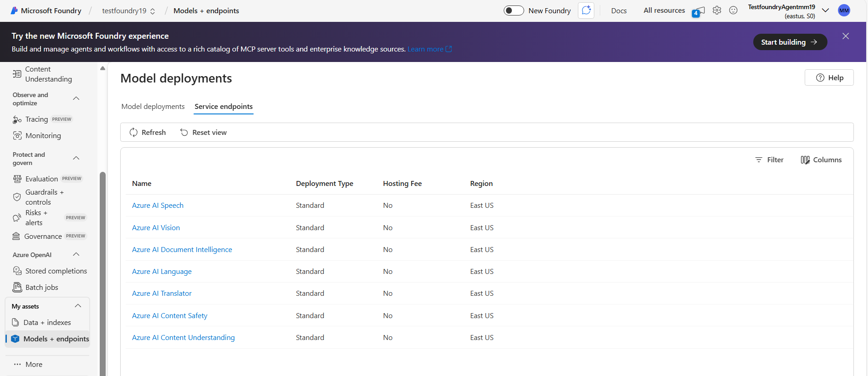868x376 pixels.
Task: Click the feedback smiley icon
Action: click(733, 10)
